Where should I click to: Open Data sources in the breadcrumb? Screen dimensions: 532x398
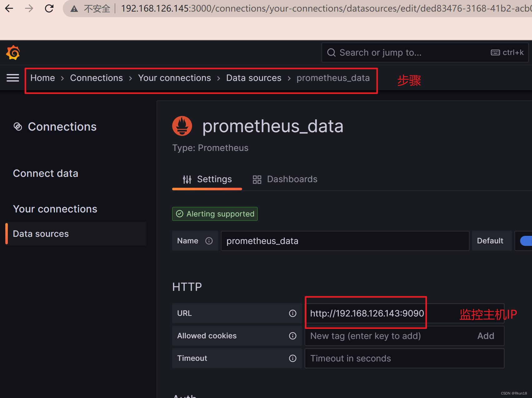[254, 78]
